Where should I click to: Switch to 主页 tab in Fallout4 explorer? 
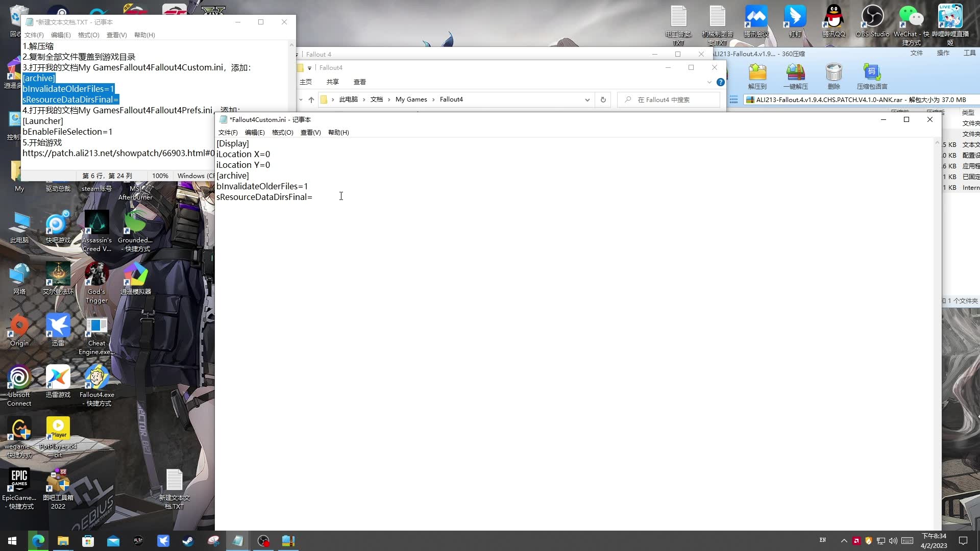pos(306,82)
